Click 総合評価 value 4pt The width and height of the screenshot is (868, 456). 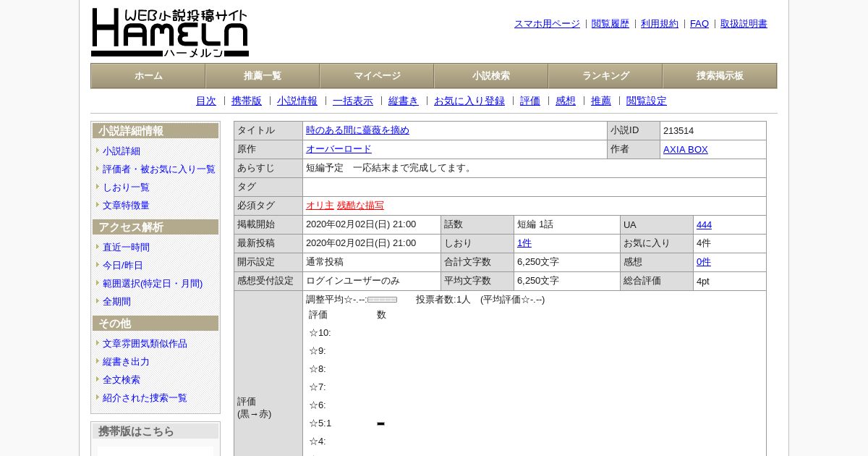[x=703, y=281]
